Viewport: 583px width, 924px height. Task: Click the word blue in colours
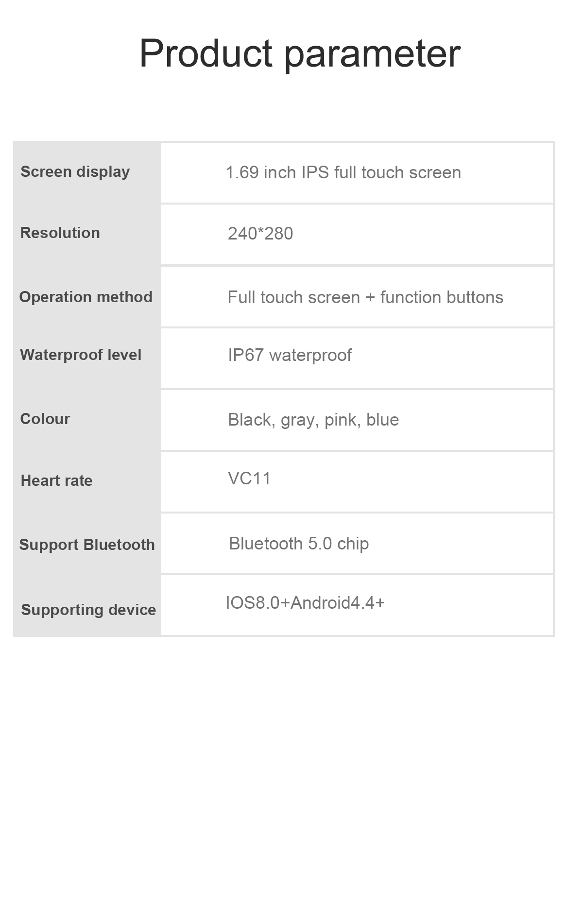point(383,420)
